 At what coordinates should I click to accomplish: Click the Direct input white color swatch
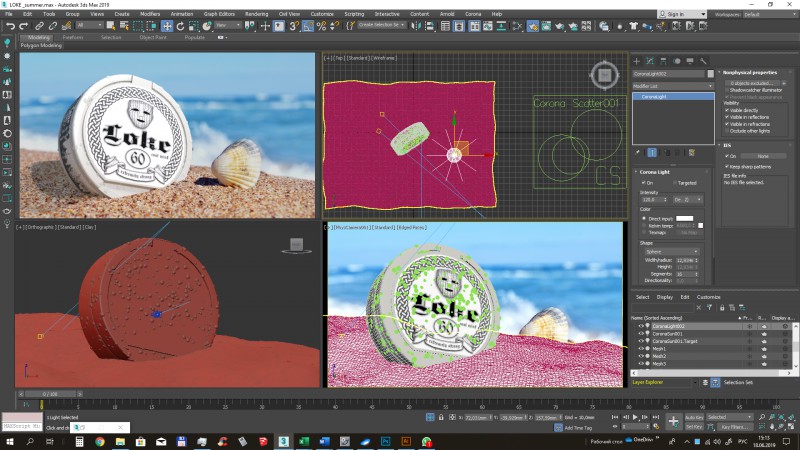pos(685,217)
